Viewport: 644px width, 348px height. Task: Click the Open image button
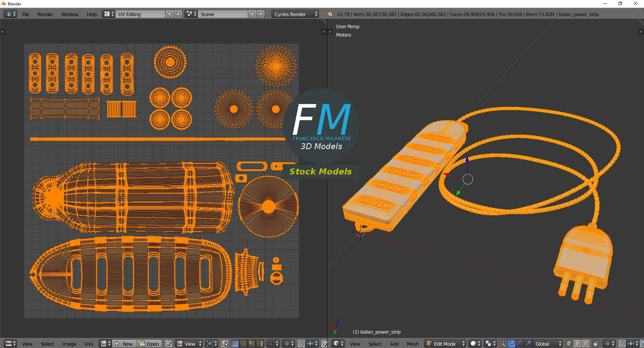tap(149, 344)
